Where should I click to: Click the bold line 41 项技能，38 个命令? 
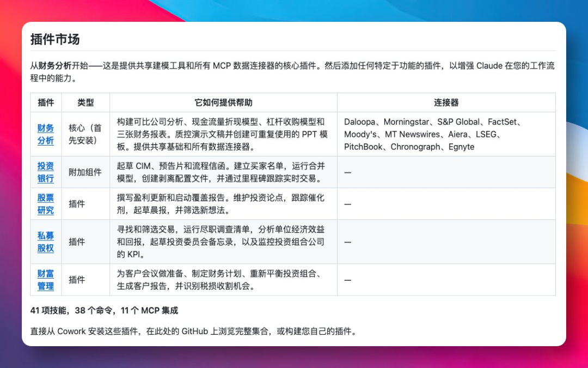pos(104,311)
